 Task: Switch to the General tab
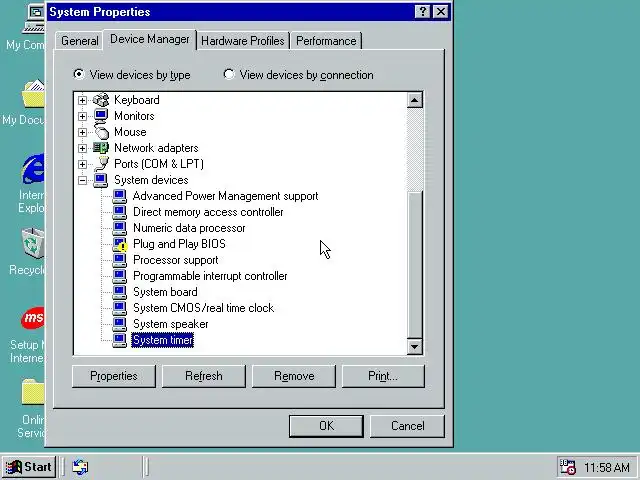(80, 41)
